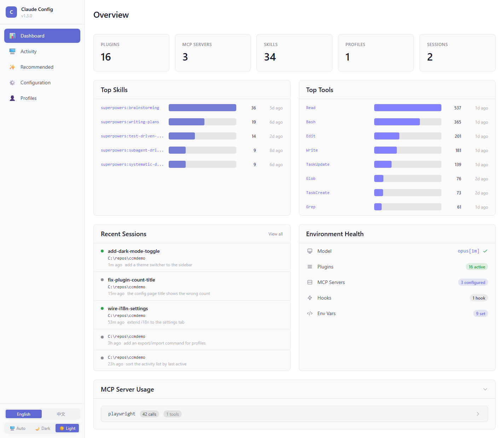
Task: Open the Edit tool entry
Action: (311, 136)
